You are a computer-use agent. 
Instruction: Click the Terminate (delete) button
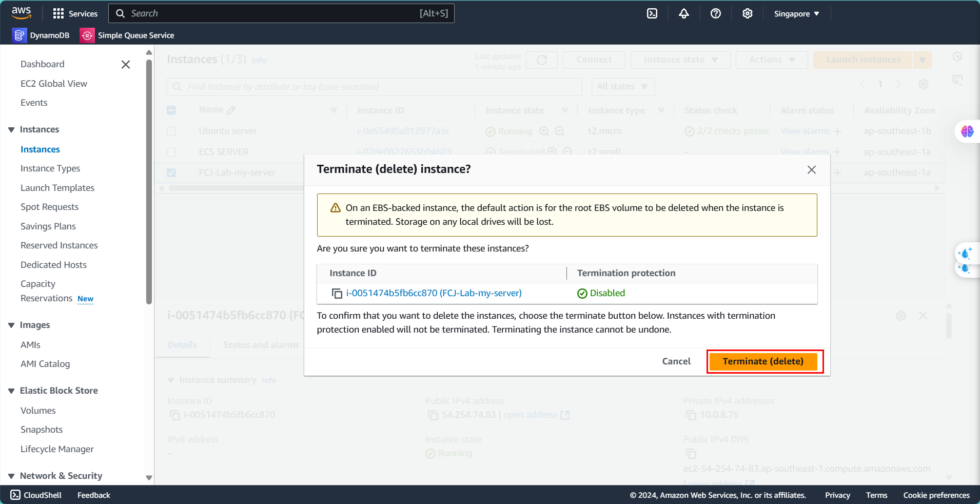[763, 361]
